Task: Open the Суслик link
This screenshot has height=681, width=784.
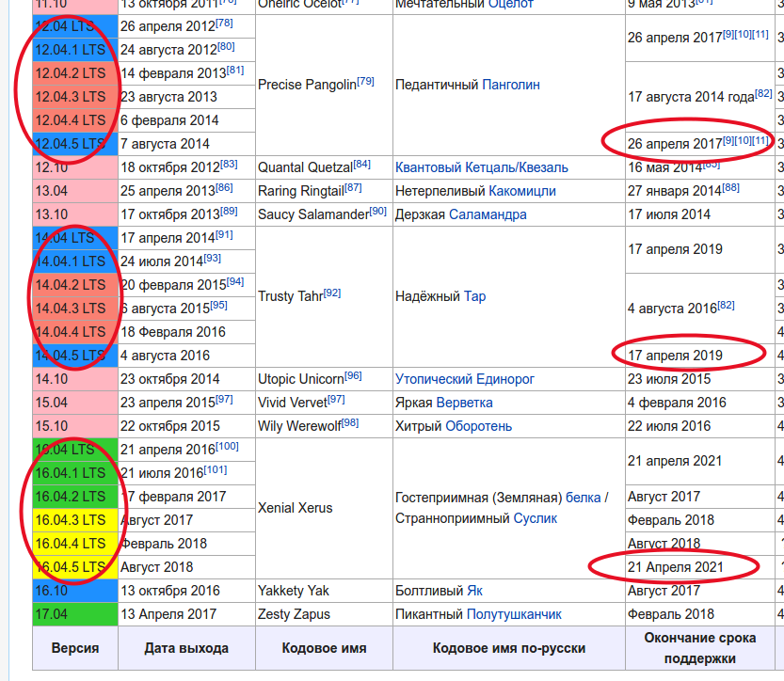Action: tap(535, 518)
